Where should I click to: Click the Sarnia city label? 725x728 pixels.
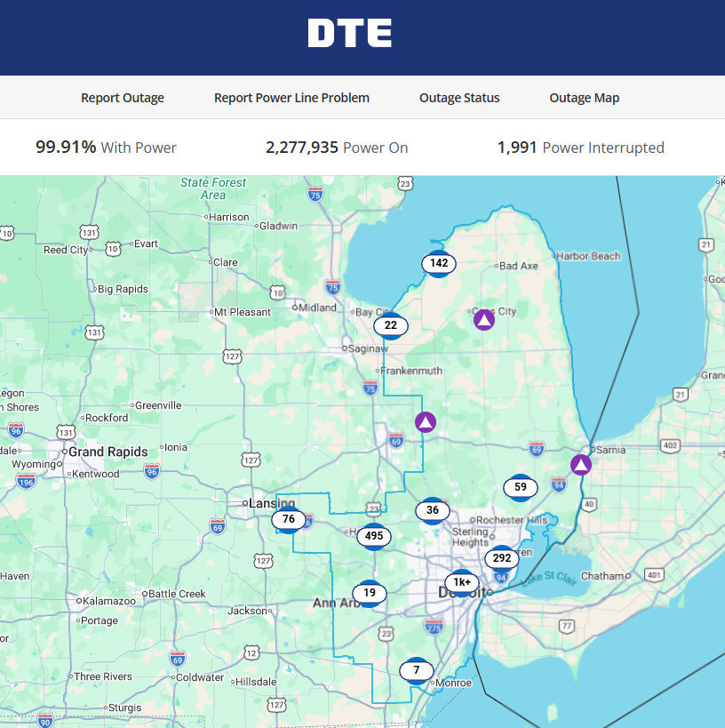610,450
